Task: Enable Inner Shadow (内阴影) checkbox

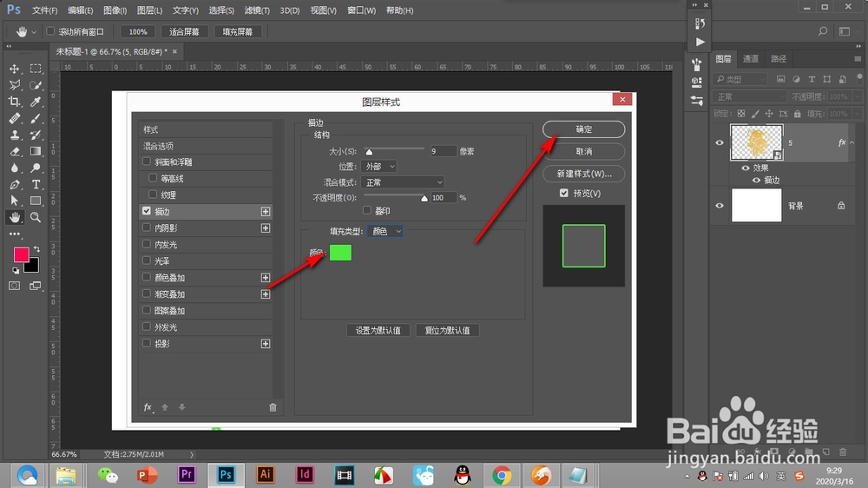Action: [x=146, y=228]
